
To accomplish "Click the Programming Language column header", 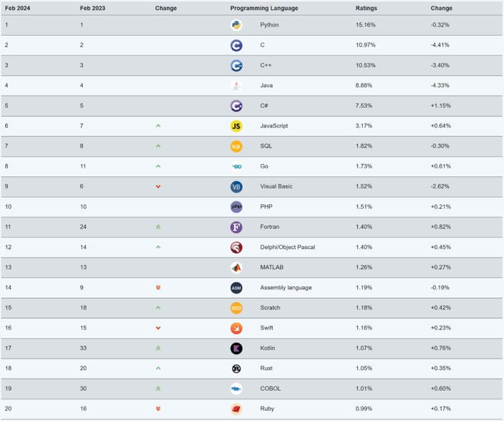I will (x=264, y=9).
